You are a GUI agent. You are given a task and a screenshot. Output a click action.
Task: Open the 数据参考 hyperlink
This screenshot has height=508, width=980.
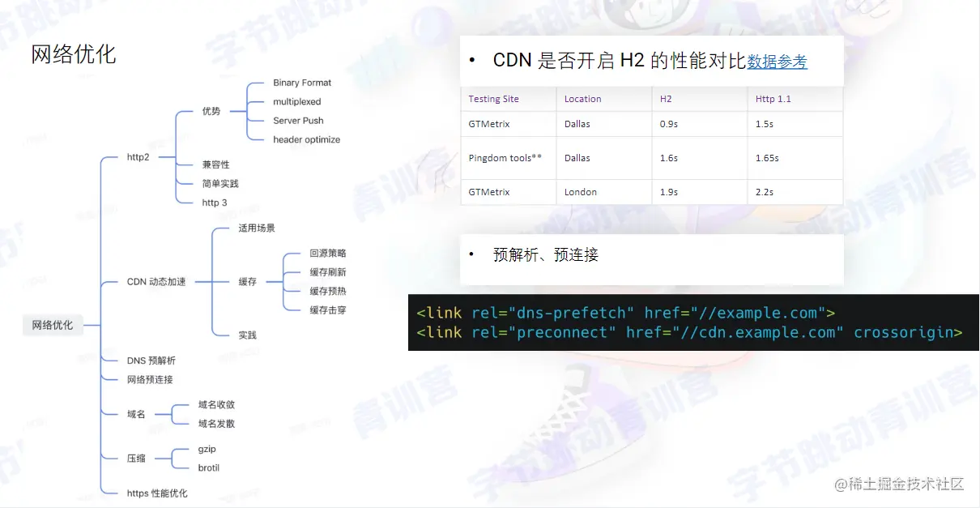pyautogui.click(x=777, y=62)
